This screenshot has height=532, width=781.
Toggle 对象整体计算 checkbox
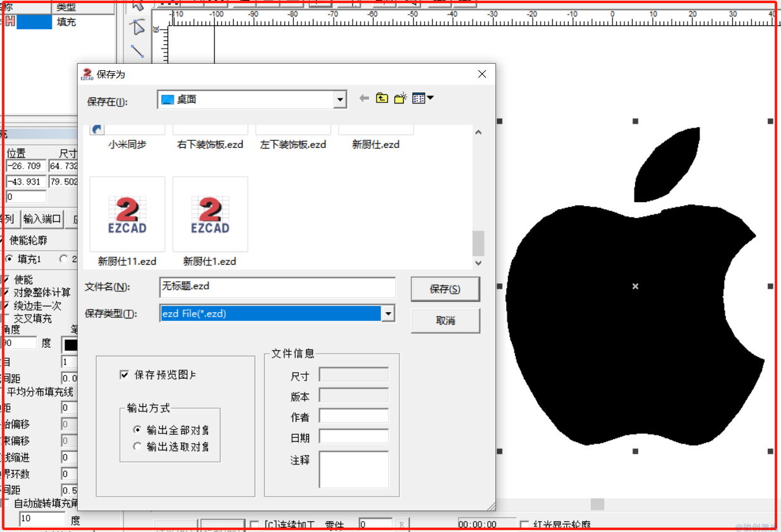[x=5, y=293]
